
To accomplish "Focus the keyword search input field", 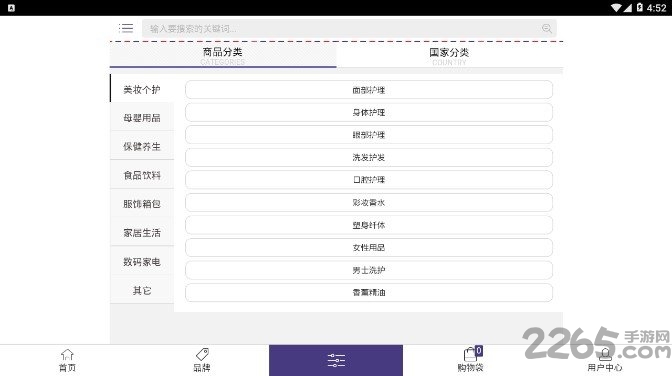I will point(349,28).
